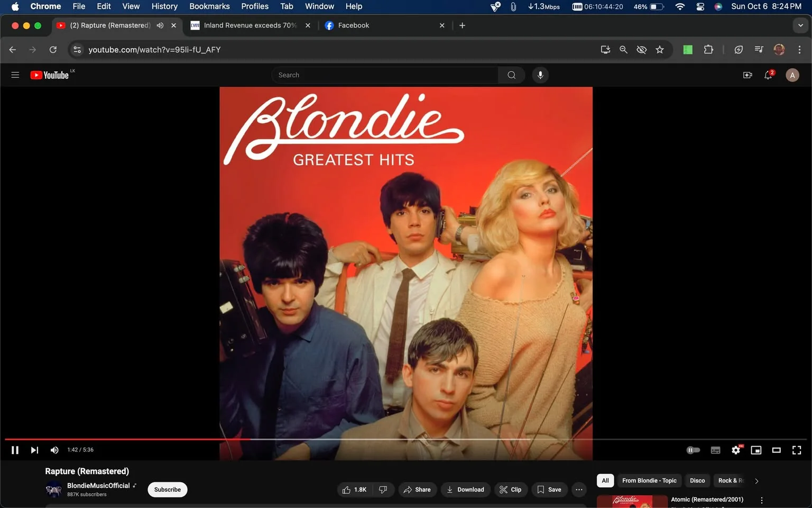Go back in browser history
This screenshot has height=508, width=812.
tap(13, 50)
